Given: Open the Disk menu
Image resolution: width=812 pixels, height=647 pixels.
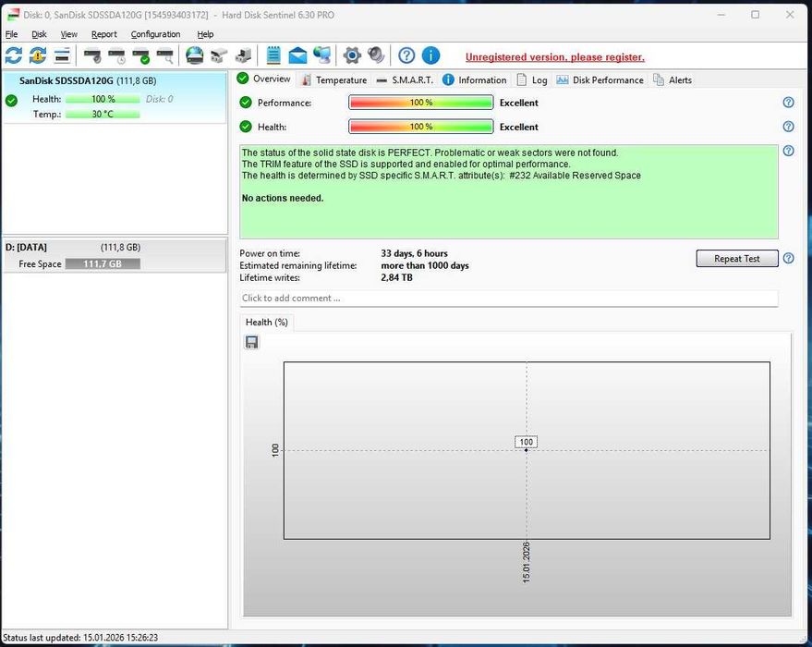Looking at the screenshot, I should (39, 34).
